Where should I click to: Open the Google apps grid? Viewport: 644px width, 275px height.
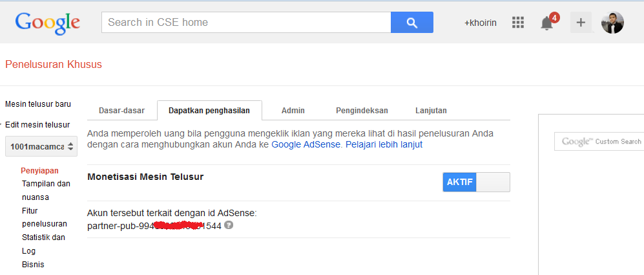518,22
